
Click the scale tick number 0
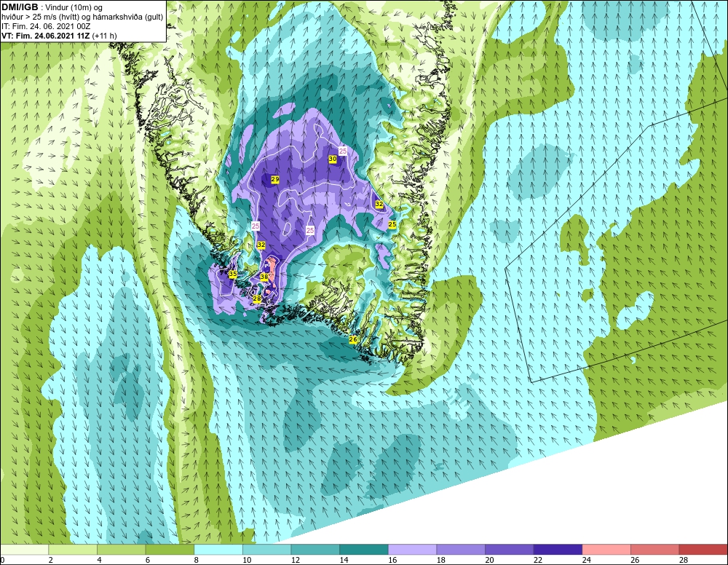click(x=2, y=561)
